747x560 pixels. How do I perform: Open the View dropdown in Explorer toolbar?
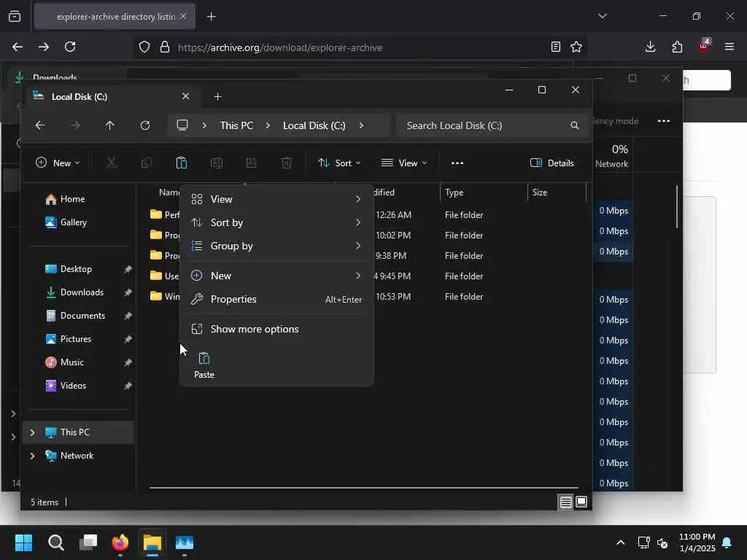(x=404, y=163)
